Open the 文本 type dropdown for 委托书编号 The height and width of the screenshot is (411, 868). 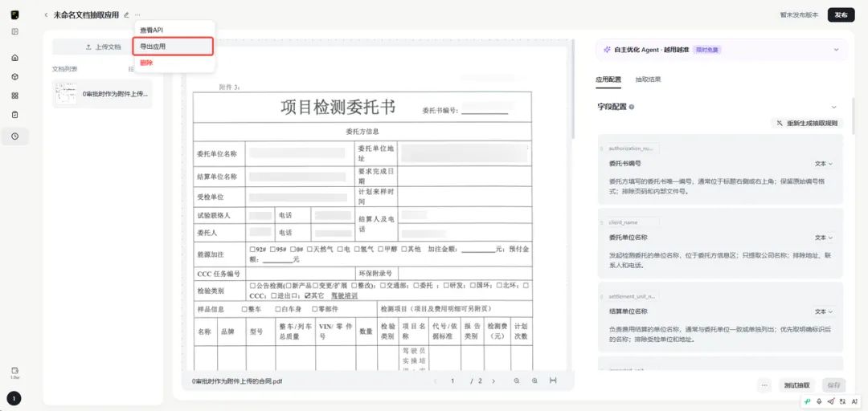824,164
